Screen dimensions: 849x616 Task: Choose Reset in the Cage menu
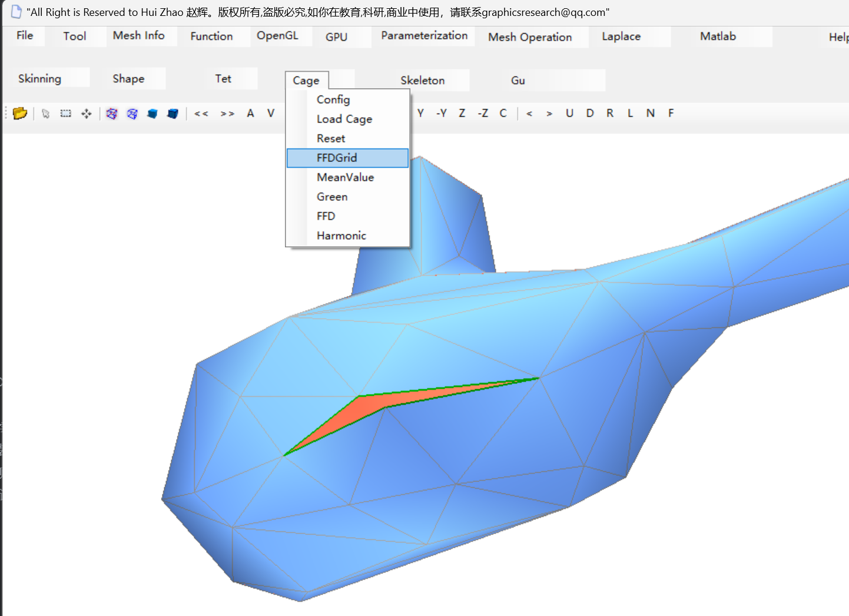tap(347, 138)
